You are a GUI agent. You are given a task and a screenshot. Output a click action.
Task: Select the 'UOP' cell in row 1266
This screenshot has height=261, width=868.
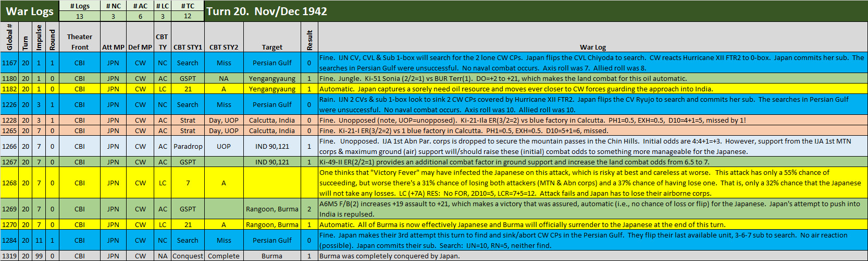[224, 146]
